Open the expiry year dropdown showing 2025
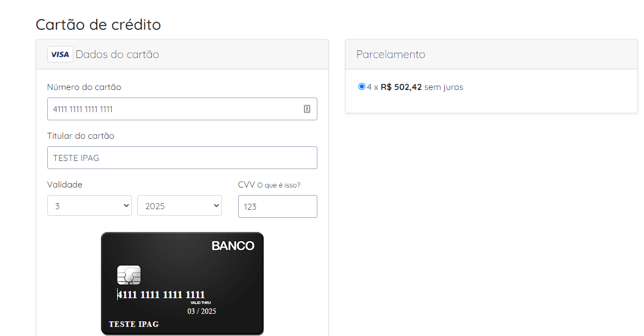The height and width of the screenshot is (336, 644). click(x=180, y=205)
